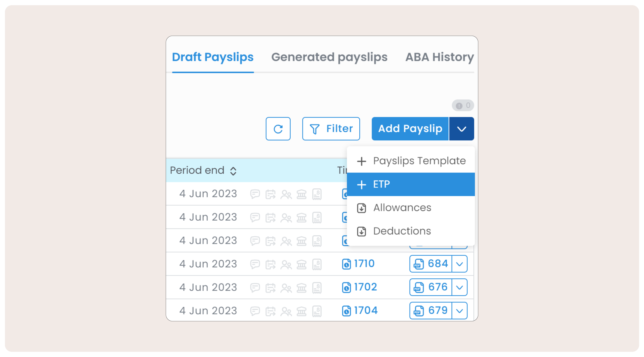The height and width of the screenshot is (357, 644).
Task: Expand dropdown next to payslip 679
Action: click(x=459, y=311)
